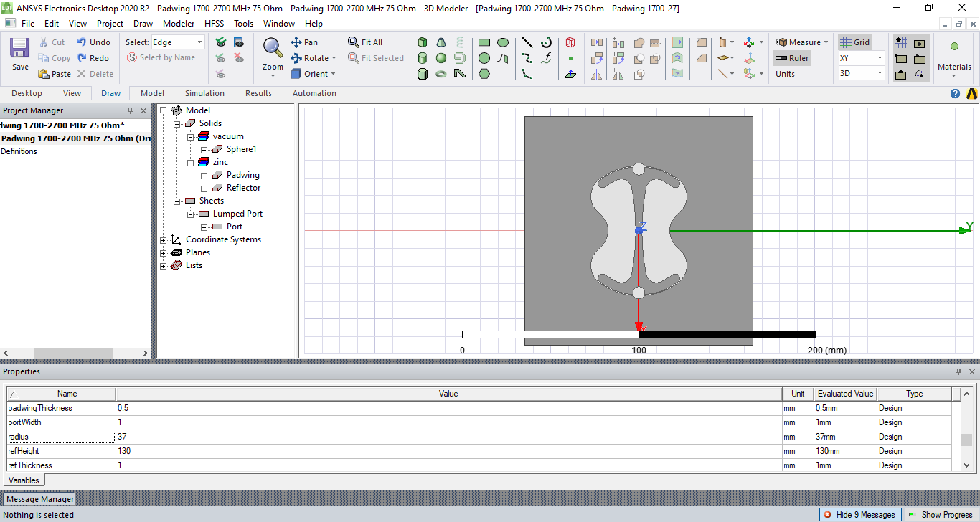Select the Draw box tool

coord(423,42)
